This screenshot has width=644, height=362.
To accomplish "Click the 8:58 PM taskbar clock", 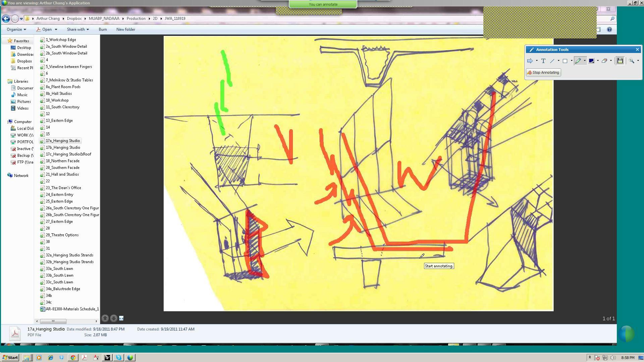I will pos(628,358).
